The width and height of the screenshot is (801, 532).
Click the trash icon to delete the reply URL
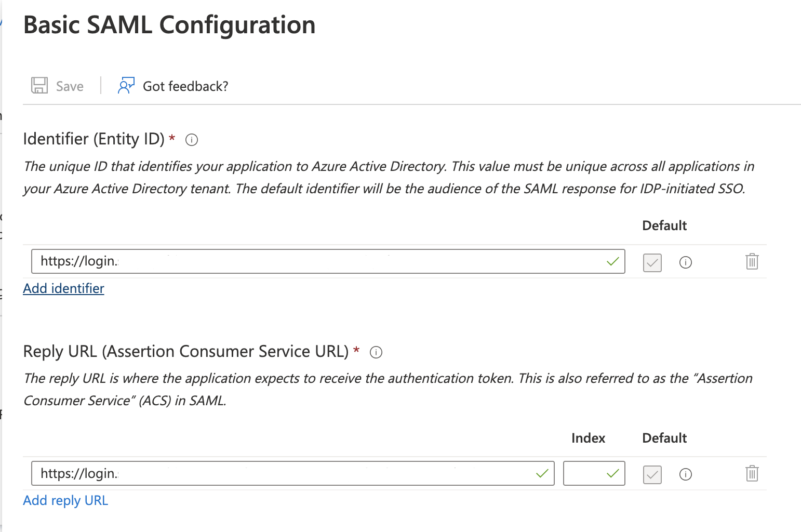click(x=752, y=473)
